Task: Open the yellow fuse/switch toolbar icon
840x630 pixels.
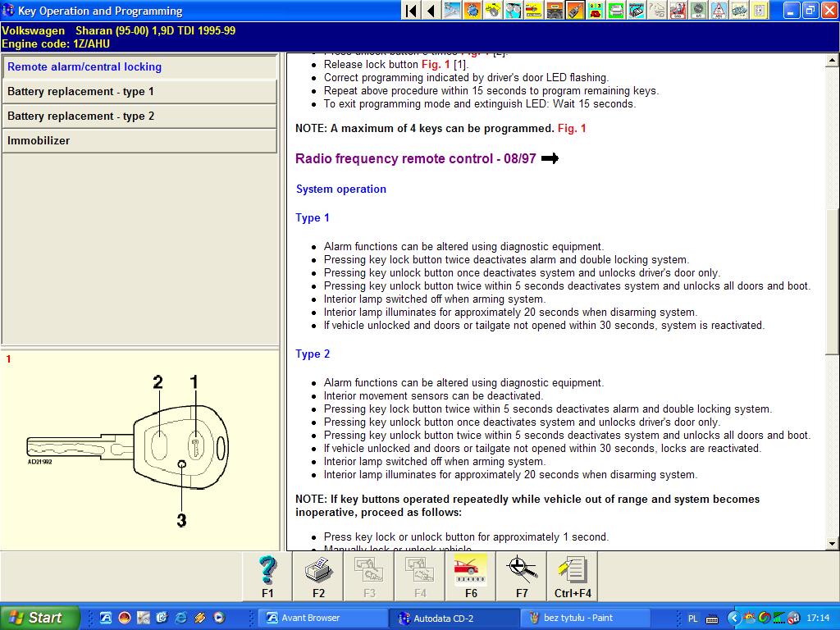Action: [x=759, y=10]
